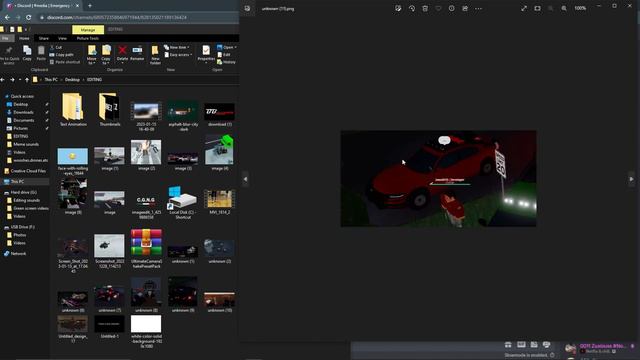This screenshot has width=640, height=360.
Task: Show file info in Photos viewer
Action: point(451,8)
